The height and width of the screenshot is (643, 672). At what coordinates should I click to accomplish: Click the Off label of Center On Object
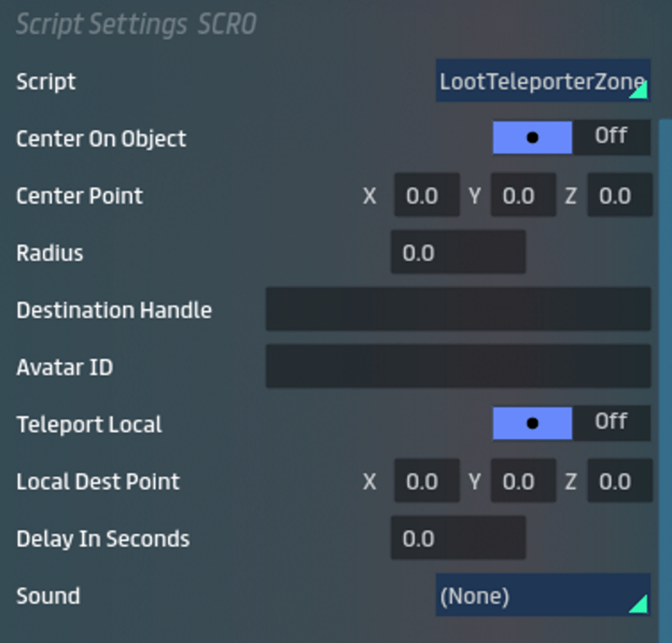611,136
